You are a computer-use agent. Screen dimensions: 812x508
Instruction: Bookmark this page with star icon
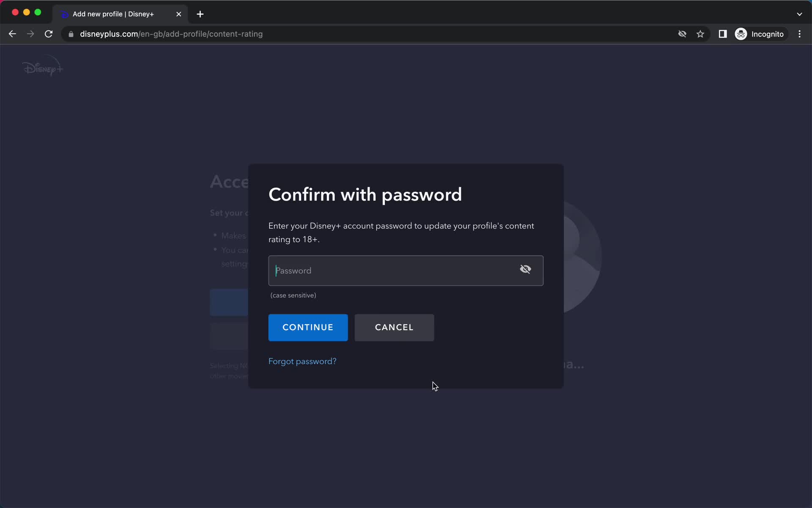[700, 34]
